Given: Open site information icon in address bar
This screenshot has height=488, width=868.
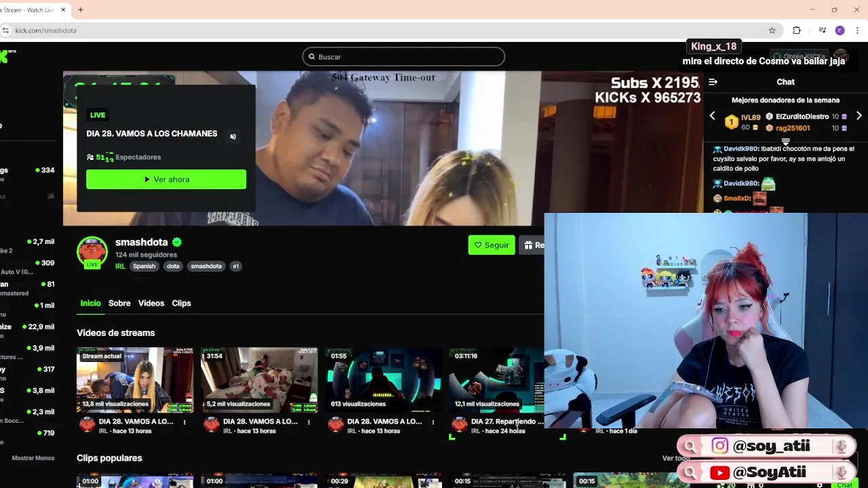Looking at the screenshot, I should (x=5, y=30).
